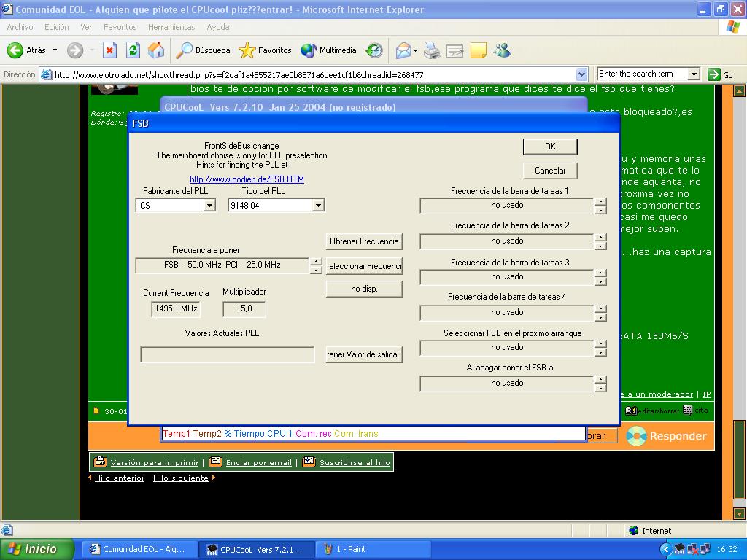The height and width of the screenshot is (560, 747).
Task: Click the email icon beside Enviar por email
Action: (x=216, y=462)
